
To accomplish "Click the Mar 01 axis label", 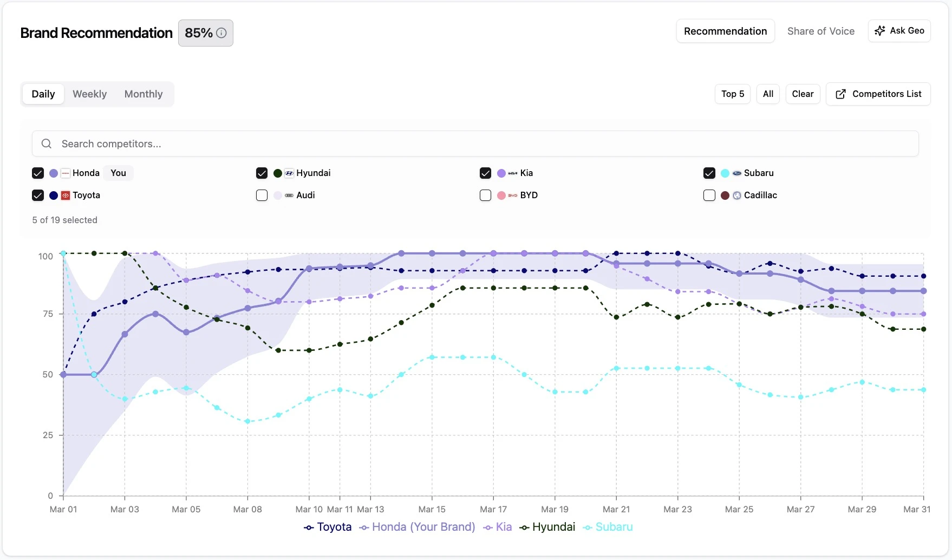I will pyautogui.click(x=63, y=510).
